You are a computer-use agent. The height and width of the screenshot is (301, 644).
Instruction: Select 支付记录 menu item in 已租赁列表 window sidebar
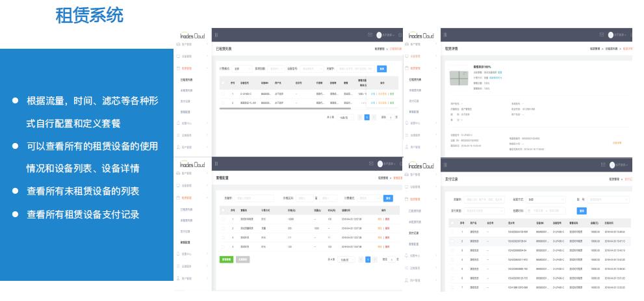pyautogui.click(x=185, y=101)
